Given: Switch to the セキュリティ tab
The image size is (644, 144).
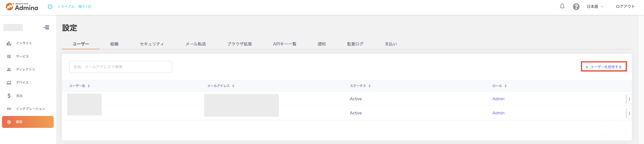Looking at the screenshot, I should coord(152,44).
